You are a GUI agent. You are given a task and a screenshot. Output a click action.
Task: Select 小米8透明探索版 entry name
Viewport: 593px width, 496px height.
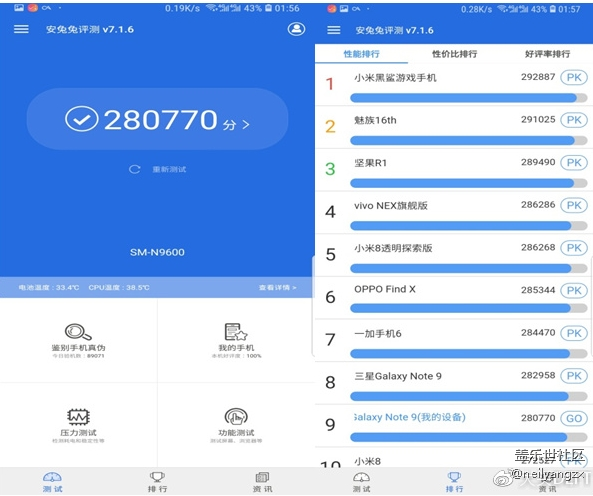point(393,248)
